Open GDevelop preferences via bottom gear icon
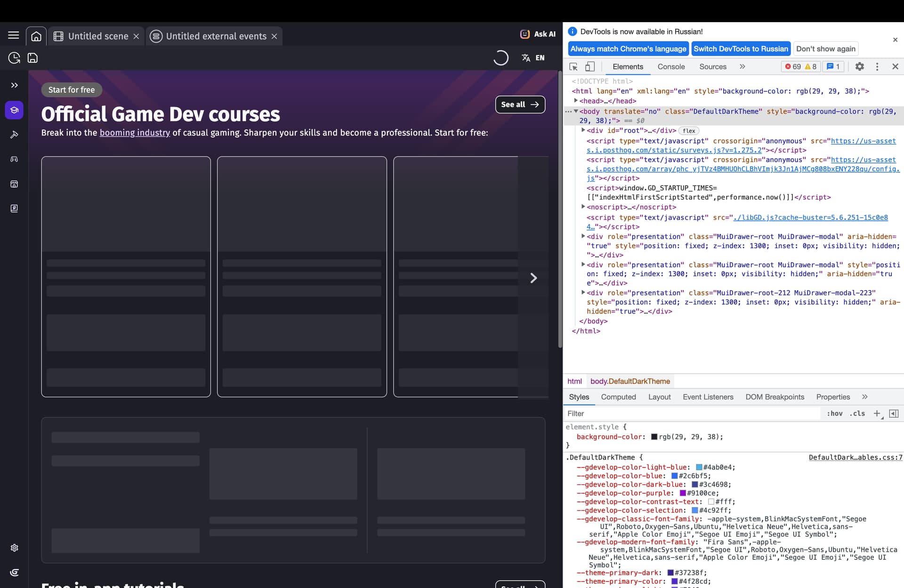This screenshot has width=904, height=588. (14, 548)
